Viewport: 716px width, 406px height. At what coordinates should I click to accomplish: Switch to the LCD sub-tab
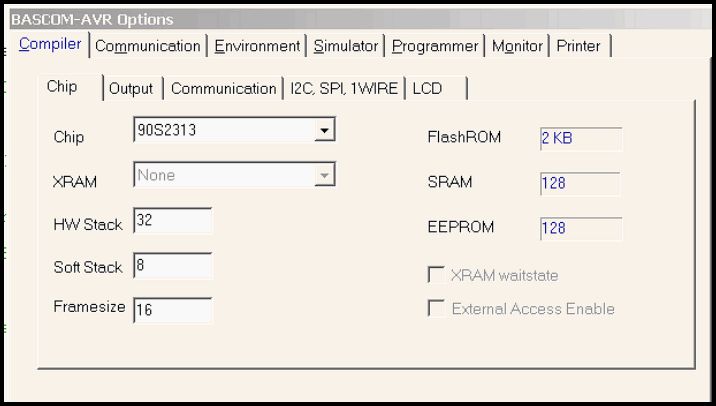click(x=427, y=88)
